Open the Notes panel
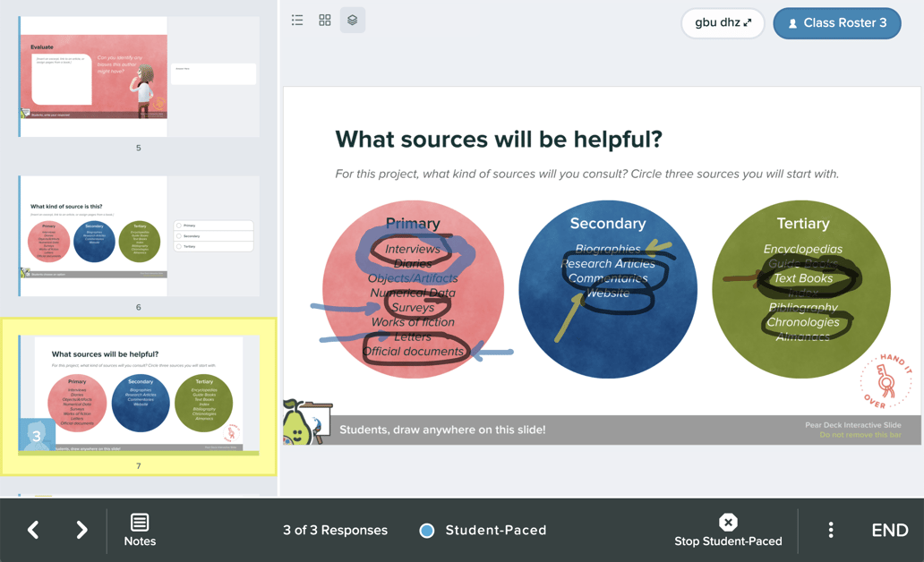 tap(140, 530)
